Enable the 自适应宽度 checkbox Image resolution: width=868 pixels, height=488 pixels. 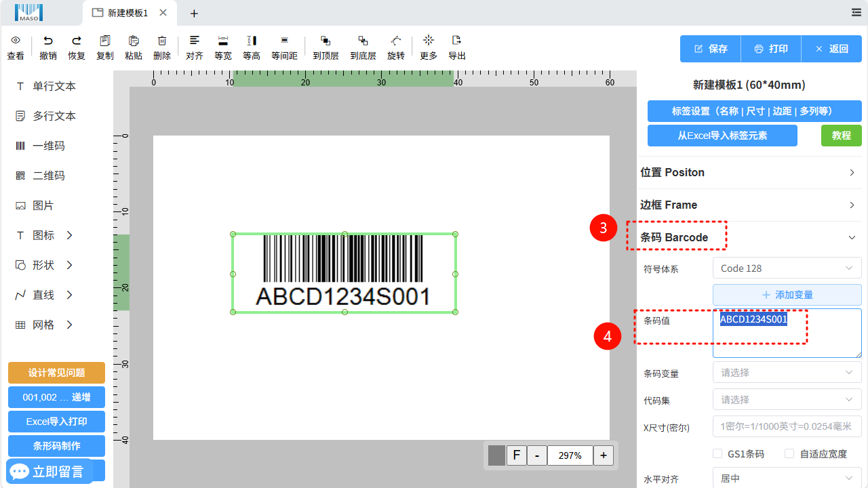789,453
